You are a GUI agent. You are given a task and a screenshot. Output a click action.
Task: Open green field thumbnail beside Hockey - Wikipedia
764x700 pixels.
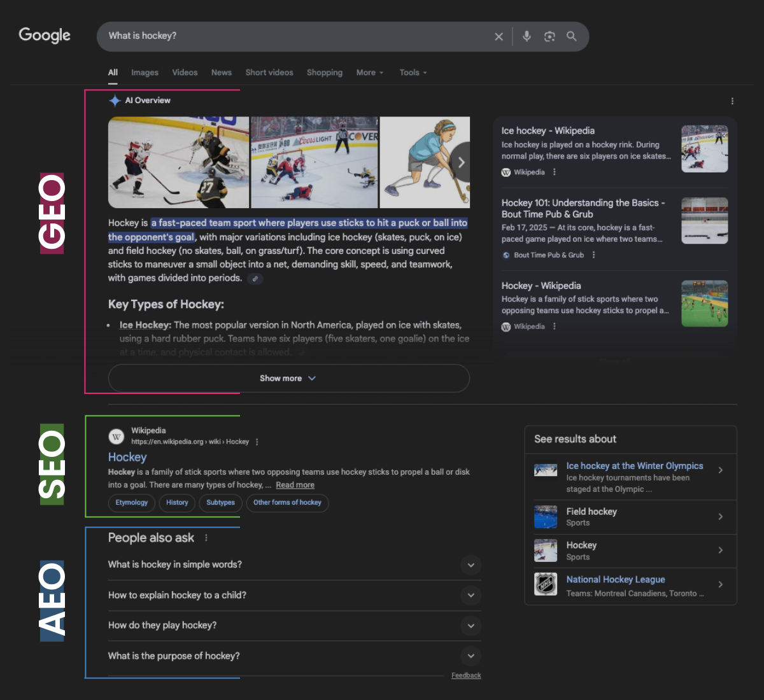pos(704,304)
